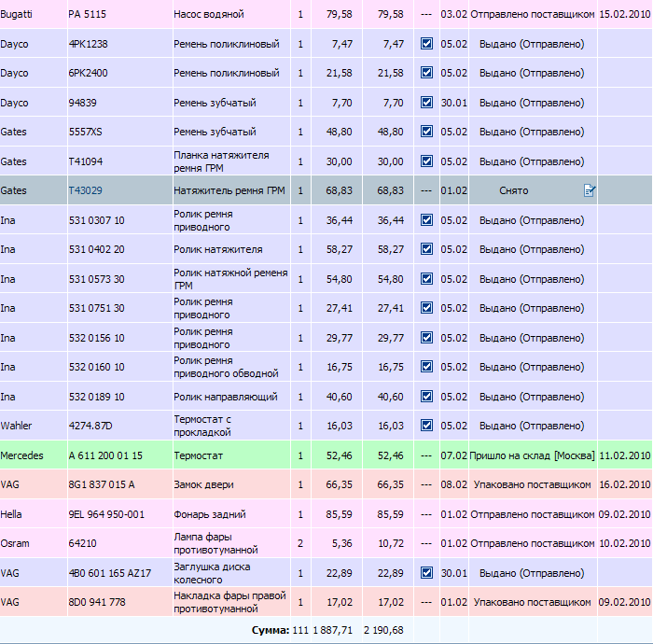
Task: Select part number 4PK1238
Action: pos(88,44)
